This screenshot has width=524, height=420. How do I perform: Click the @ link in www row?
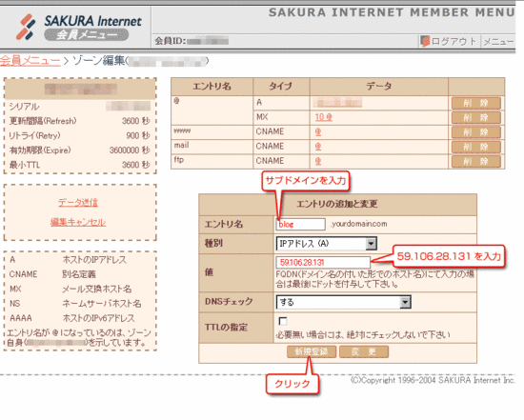[x=318, y=131]
